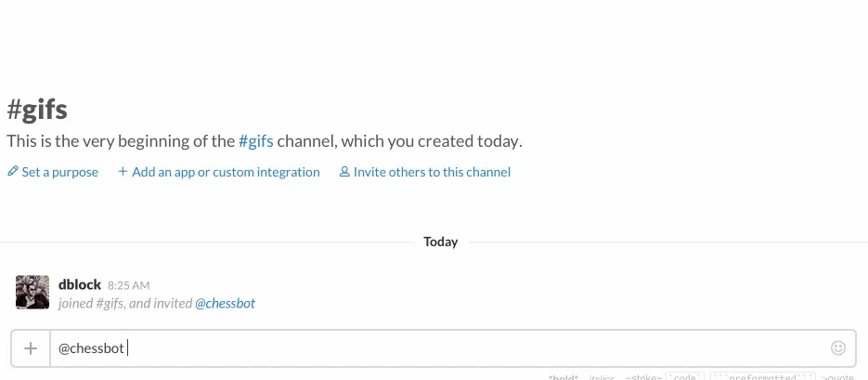The width and height of the screenshot is (868, 380).
Task: Click the person icon beside Invite others
Action: click(344, 172)
